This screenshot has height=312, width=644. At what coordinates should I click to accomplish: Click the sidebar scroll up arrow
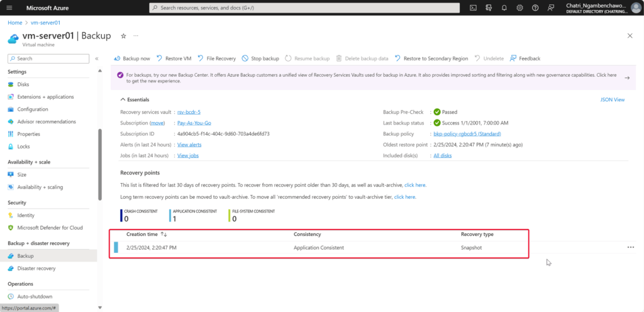point(100,70)
